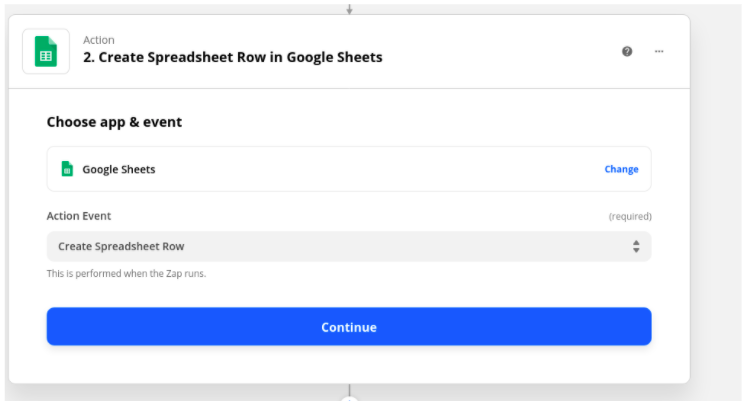Open the Action Event dropdown field
746x404 pixels.
point(349,246)
